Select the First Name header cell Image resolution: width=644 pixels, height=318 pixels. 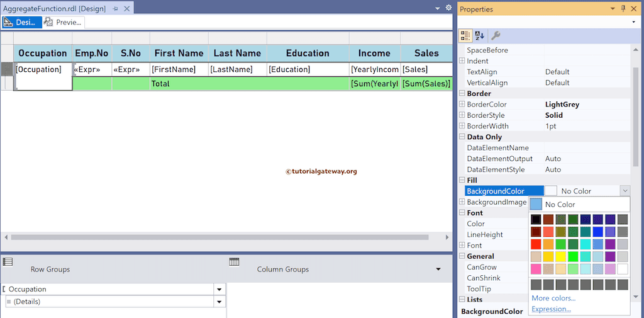point(179,53)
